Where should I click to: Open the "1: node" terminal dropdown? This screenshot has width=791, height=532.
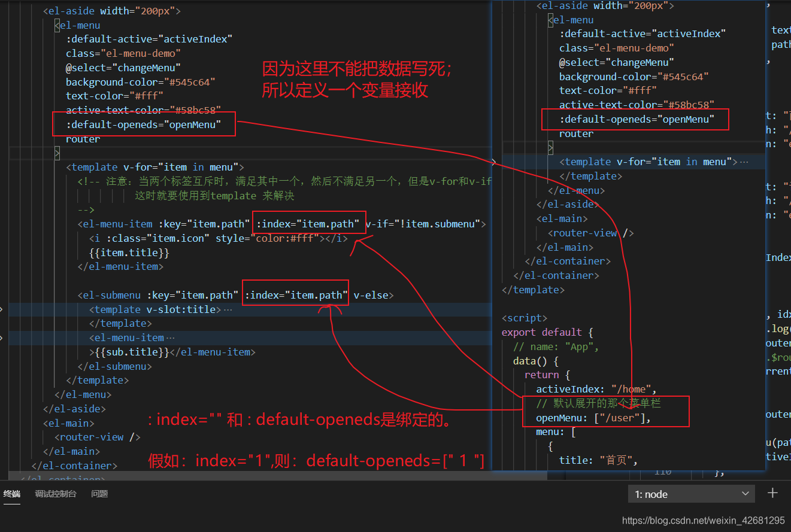click(692, 494)
